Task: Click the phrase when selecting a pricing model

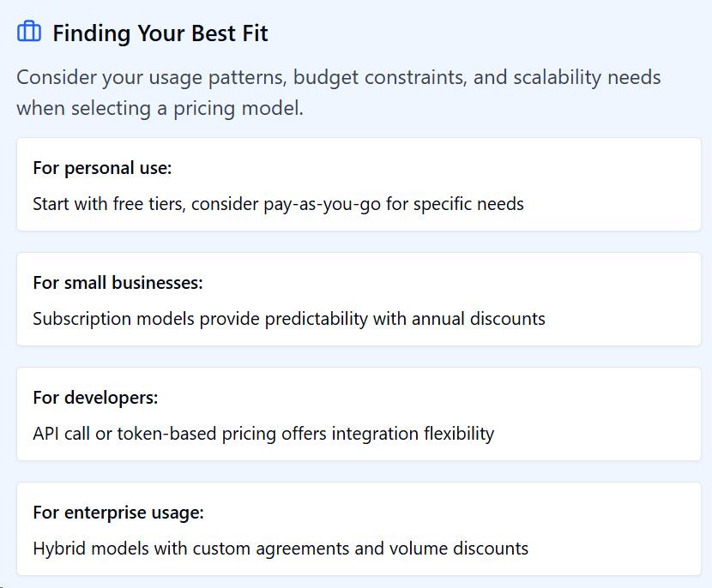Action: tap(160, 109)
